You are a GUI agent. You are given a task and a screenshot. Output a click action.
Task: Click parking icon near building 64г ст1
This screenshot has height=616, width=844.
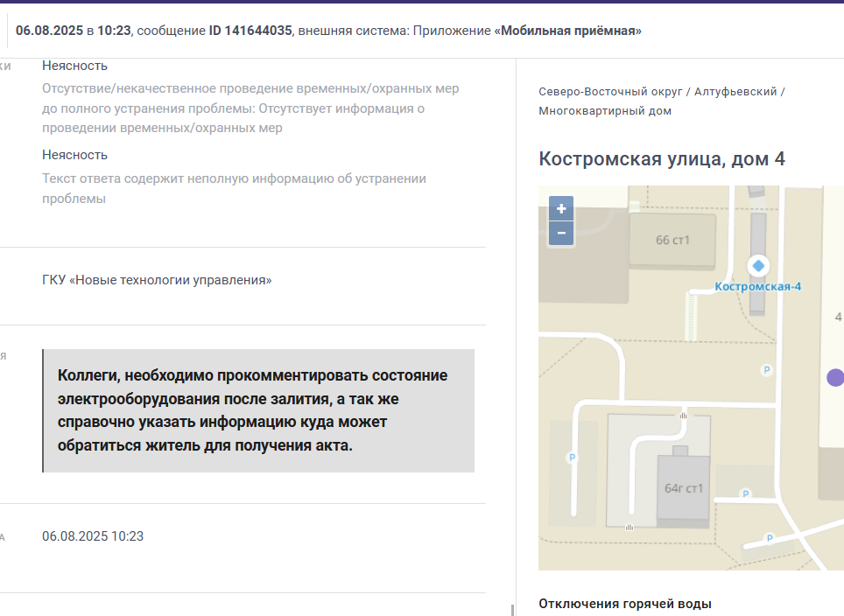[x=745, y=493]
